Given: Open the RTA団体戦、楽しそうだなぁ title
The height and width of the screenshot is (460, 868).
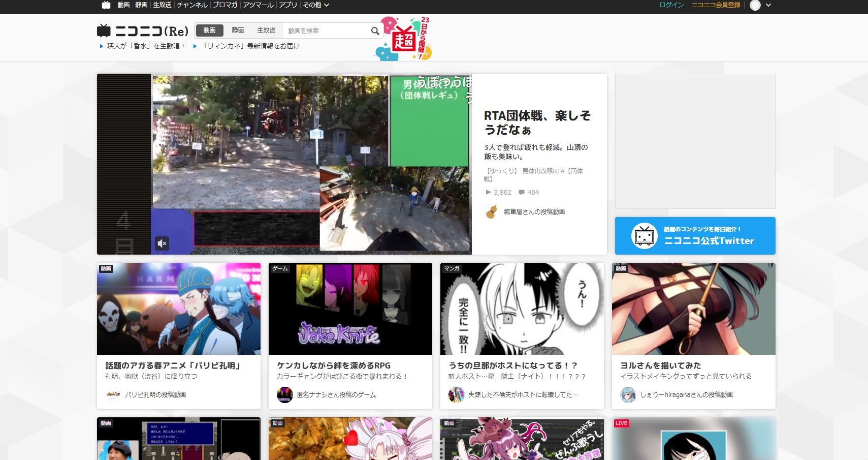Looking at the screenshot, I should click(537, 122).
